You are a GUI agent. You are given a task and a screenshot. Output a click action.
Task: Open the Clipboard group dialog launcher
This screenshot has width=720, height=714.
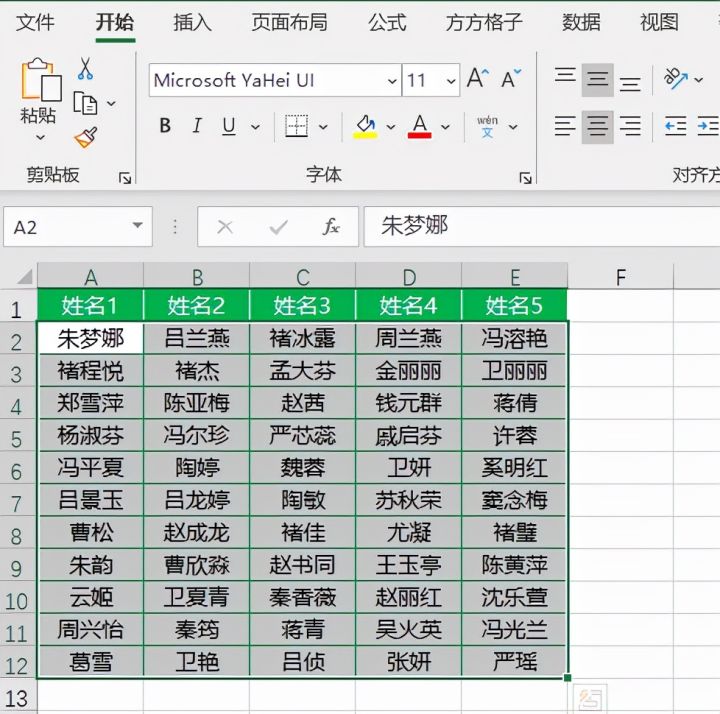pos(124,178)
